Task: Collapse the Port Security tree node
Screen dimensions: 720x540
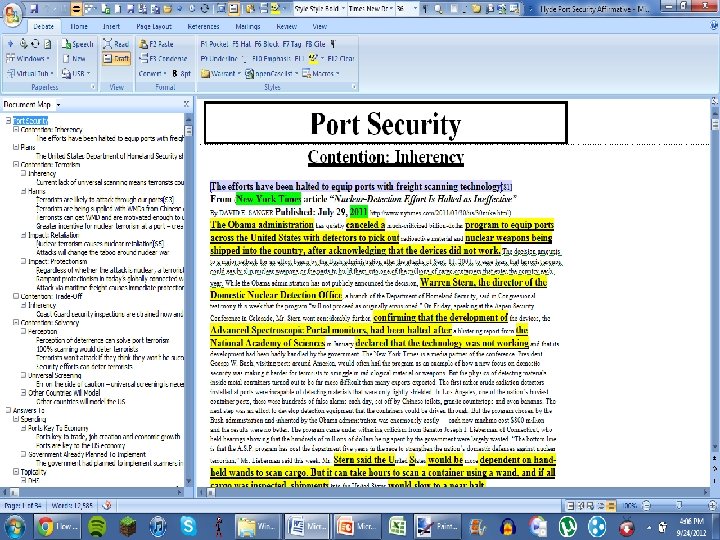Action: [x=8, y=121]
